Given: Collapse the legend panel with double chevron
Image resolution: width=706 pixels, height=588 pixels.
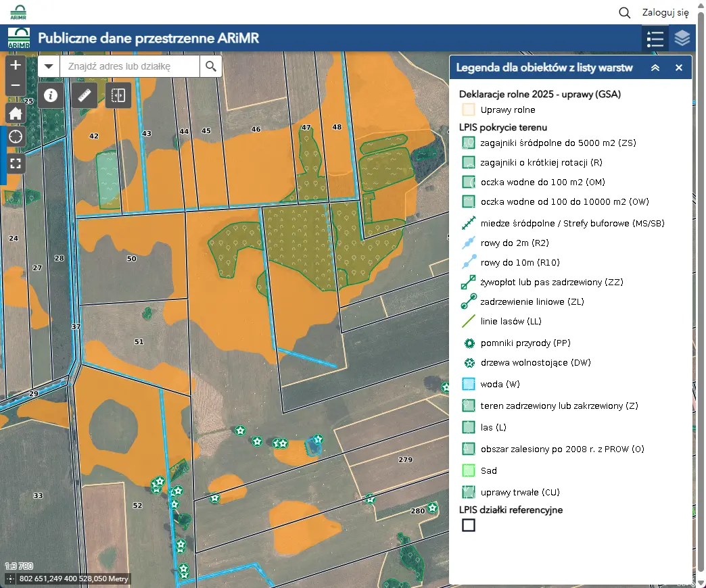Looking at the screenshot, I should point(655,68).
